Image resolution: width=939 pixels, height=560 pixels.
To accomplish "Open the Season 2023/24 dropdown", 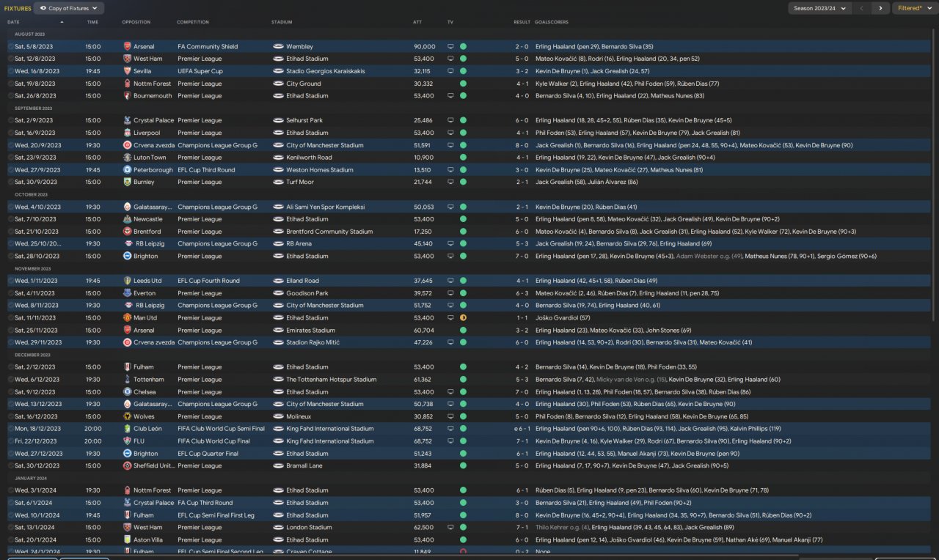I will (819, 8).
